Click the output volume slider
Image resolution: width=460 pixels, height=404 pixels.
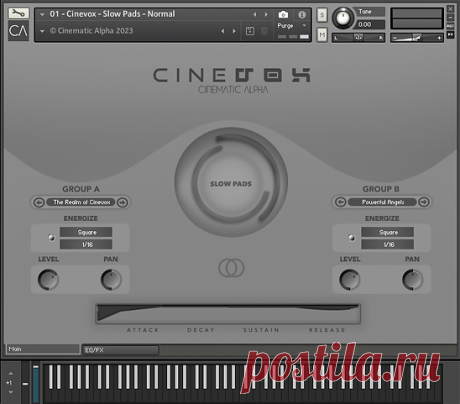(417, 38)
